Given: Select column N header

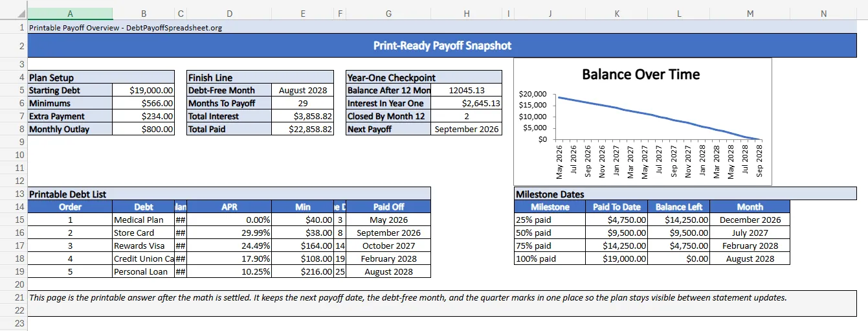Looking at the screenshot, I should tap(823, 14).
